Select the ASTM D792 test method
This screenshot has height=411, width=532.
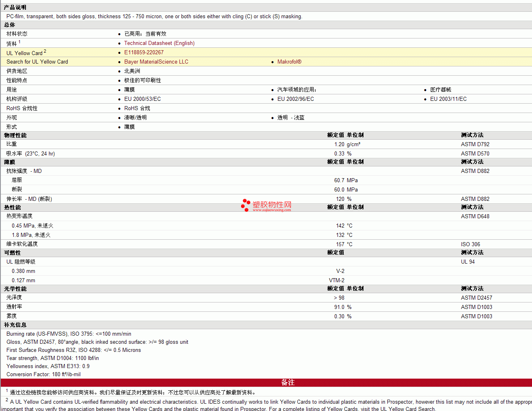(475, 145)
